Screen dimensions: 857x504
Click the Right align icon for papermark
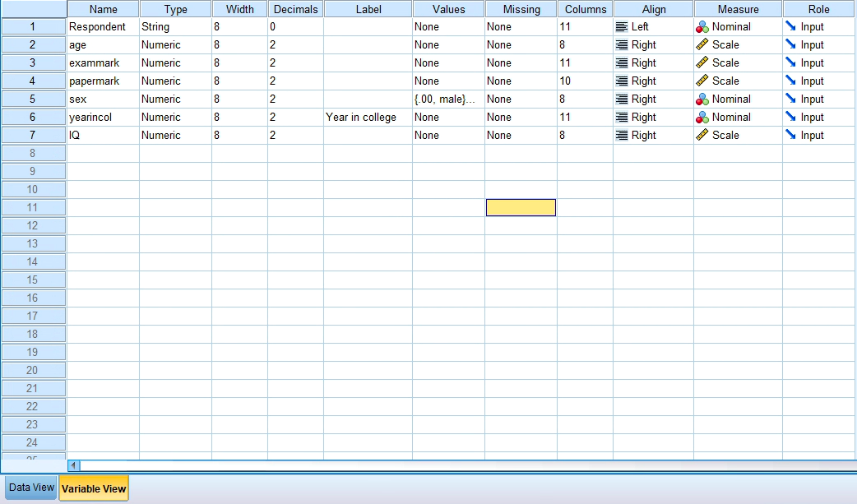pyautogui.click(x=622, y=81)
